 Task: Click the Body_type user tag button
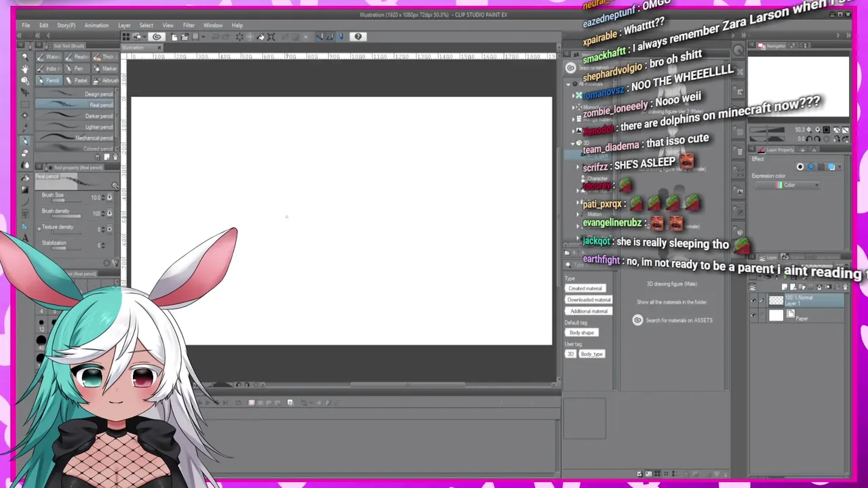[591, 354]
